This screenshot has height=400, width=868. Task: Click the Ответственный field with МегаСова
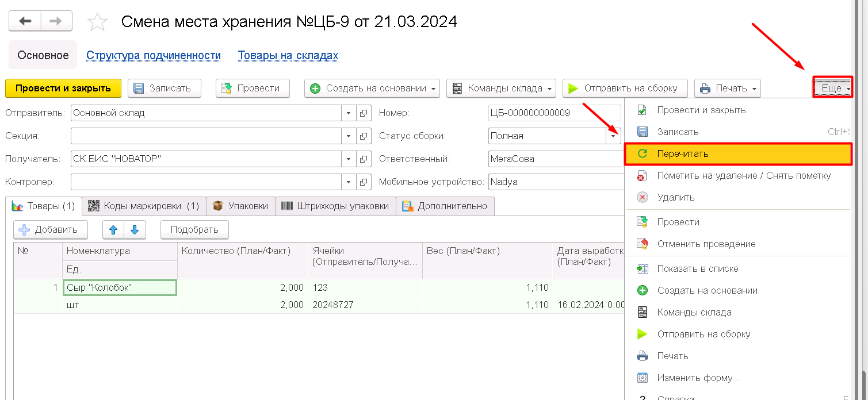pyautogui.click(x=556, y=159)
